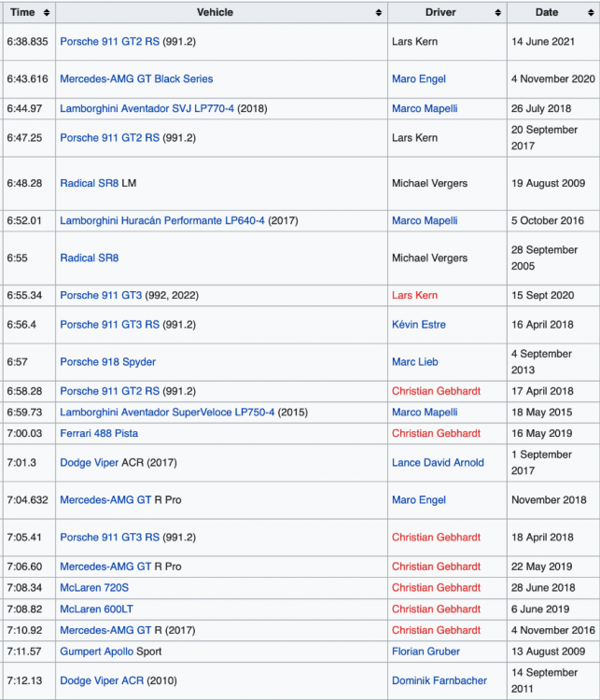Open Lamborghini Aventador SVJ LP770-4 link

click(x=147, y=109)
